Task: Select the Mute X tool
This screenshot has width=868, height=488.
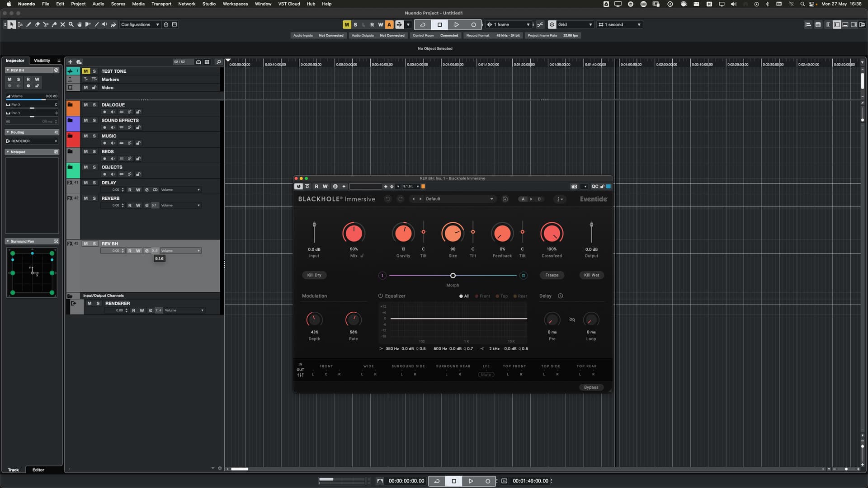Action: click(63, 24)
